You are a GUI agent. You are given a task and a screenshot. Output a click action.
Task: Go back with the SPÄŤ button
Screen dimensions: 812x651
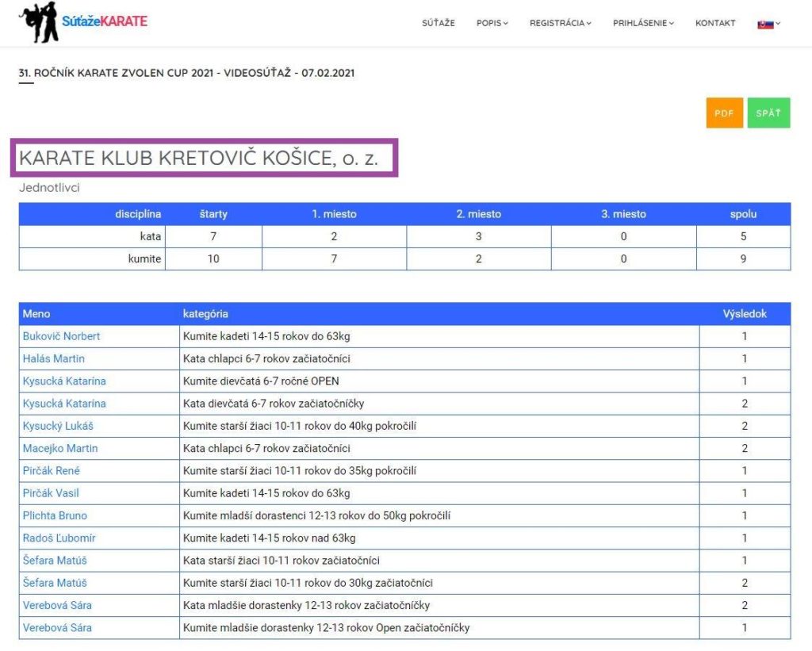tap(768, 113)
